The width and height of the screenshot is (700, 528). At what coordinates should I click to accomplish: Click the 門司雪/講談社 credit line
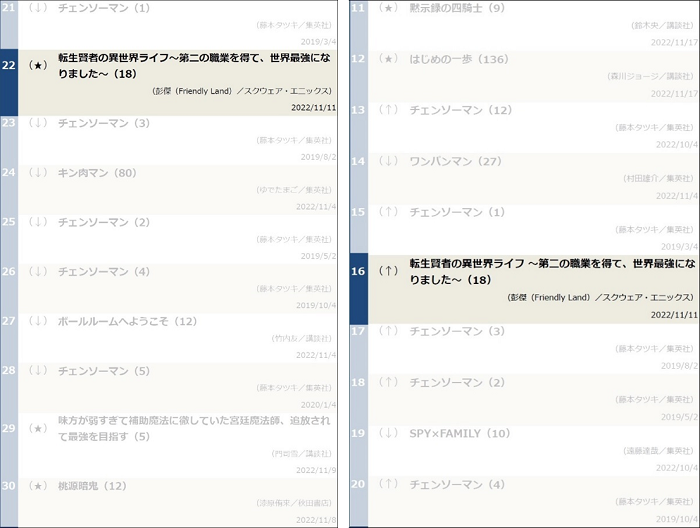301,453
